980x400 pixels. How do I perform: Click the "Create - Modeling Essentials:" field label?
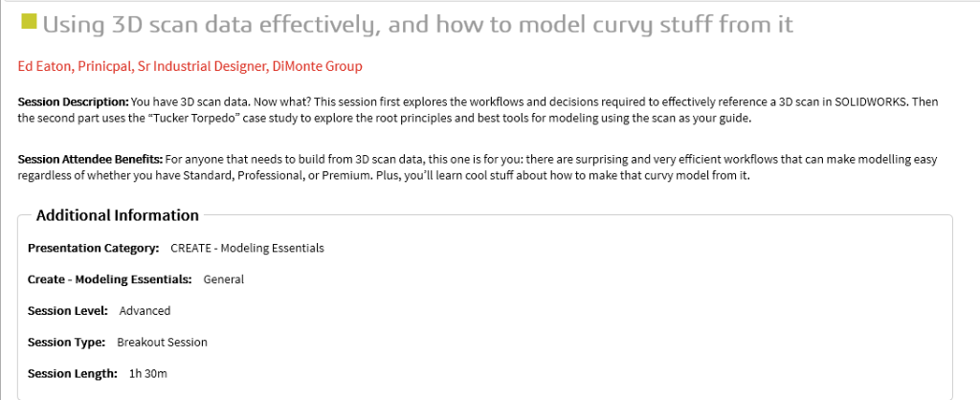(x=110, y=279)
